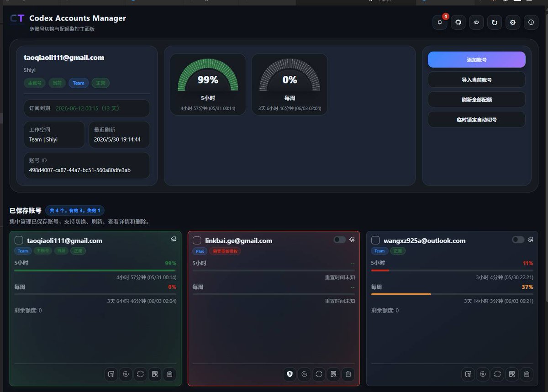Click switch-account icon on taoqiaoli111 card

pyautogui.click(x=111, y=374)
